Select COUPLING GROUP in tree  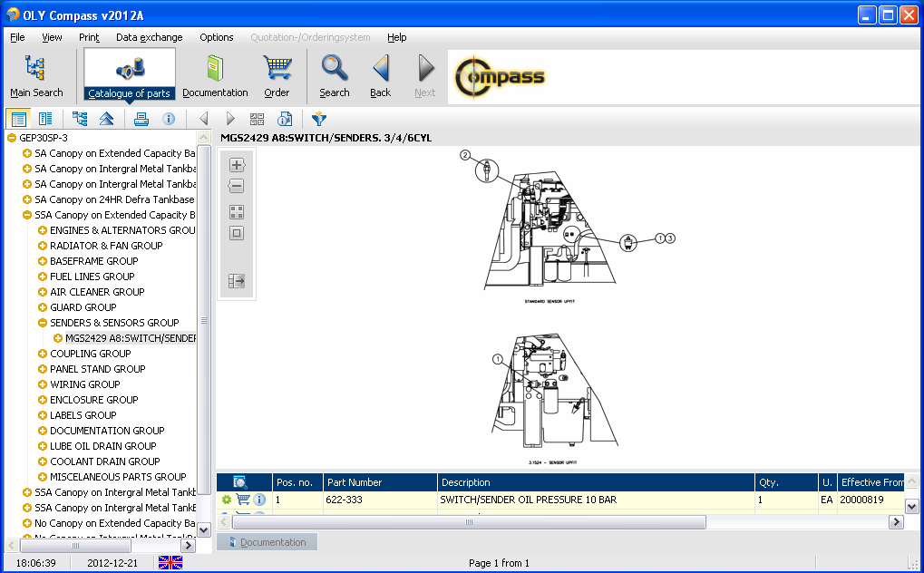[90, 354]
